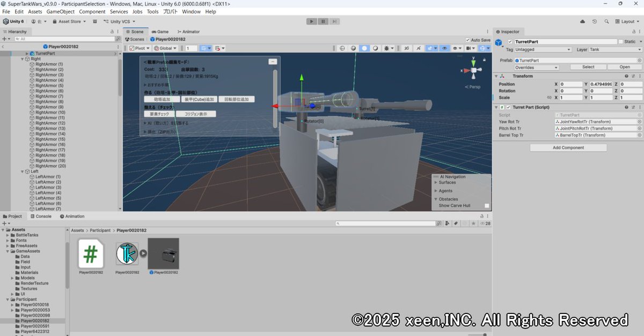Open the Overrides dropdown in the Inspector
Screen dimensions: 644x336
click(536, 66)
